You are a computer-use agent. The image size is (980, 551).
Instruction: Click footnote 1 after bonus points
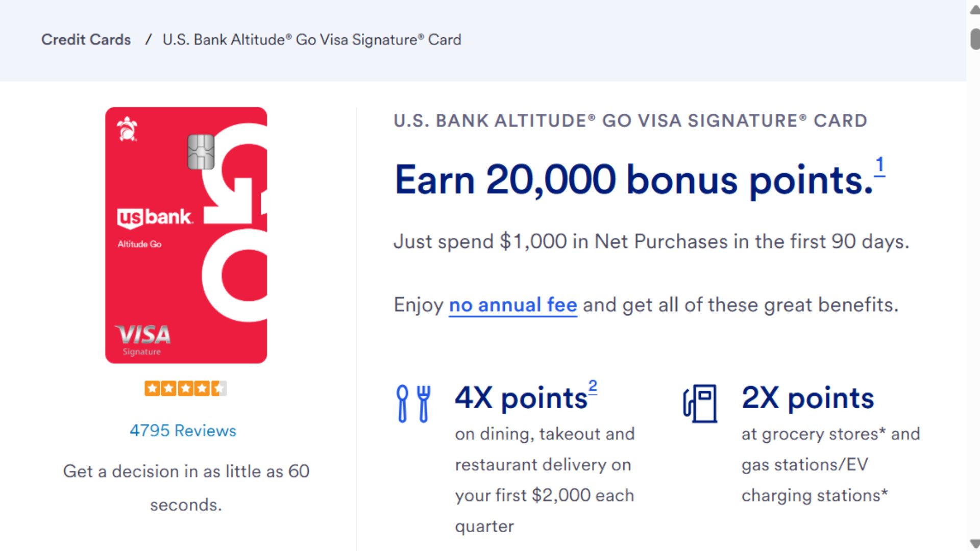coord(879,166)
